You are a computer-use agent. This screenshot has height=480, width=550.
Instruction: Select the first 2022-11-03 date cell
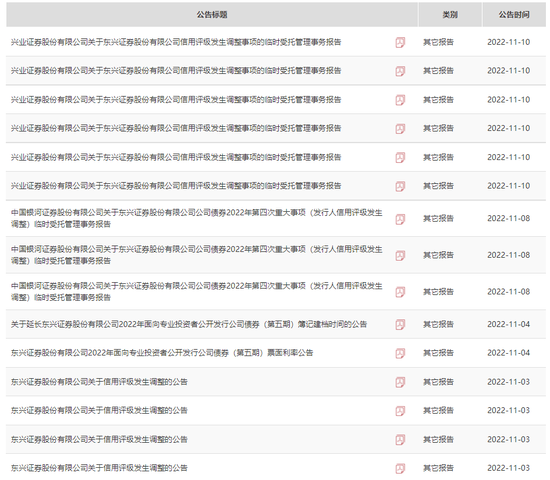tap(509, 382)
